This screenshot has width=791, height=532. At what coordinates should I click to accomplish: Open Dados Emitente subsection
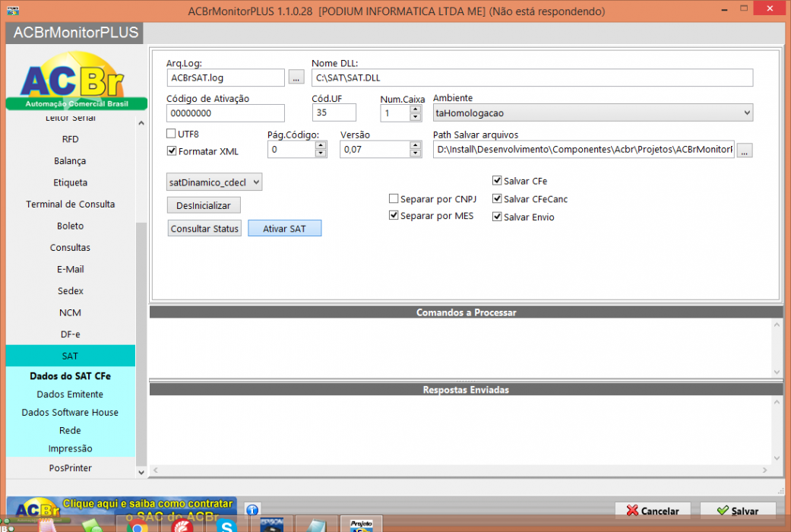click(70, 394)
